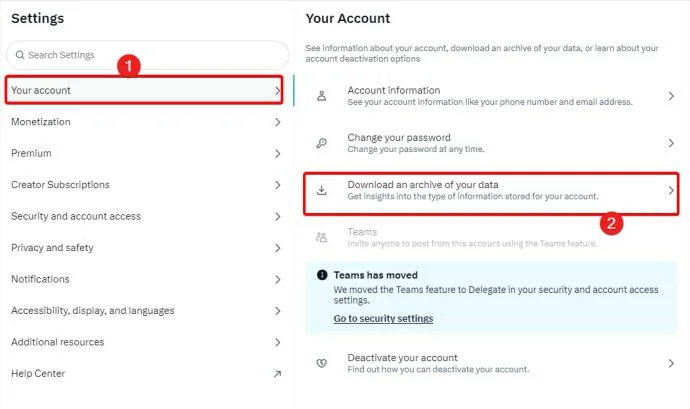This screenshot has width=690, height=409.
Task: Click the Help Center external arrow icon
Action: pos(277,374)
